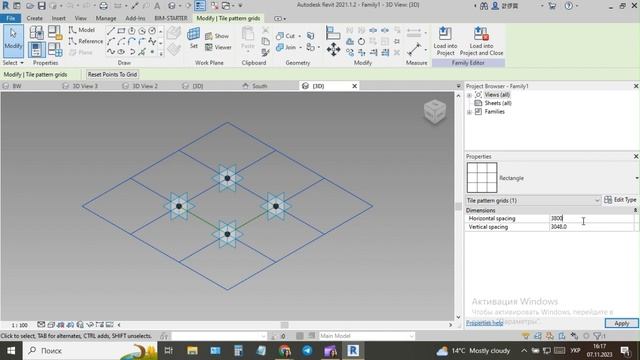Open the type selector dropdown for Rectangle

[636, 178]
